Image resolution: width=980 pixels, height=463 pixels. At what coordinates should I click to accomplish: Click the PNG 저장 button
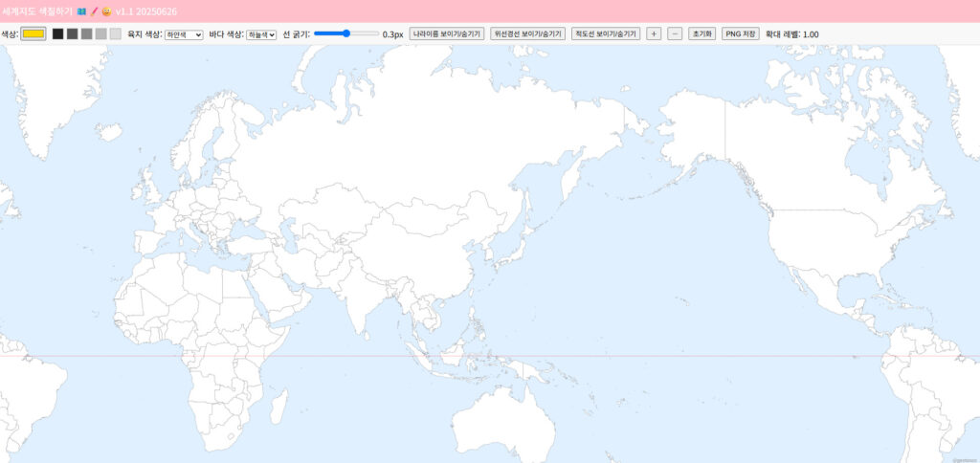[740, 33]
